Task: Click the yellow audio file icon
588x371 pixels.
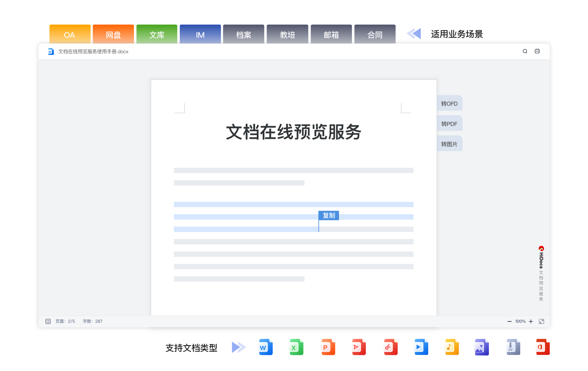Action: pyautogui.click(x=452, y=347)
